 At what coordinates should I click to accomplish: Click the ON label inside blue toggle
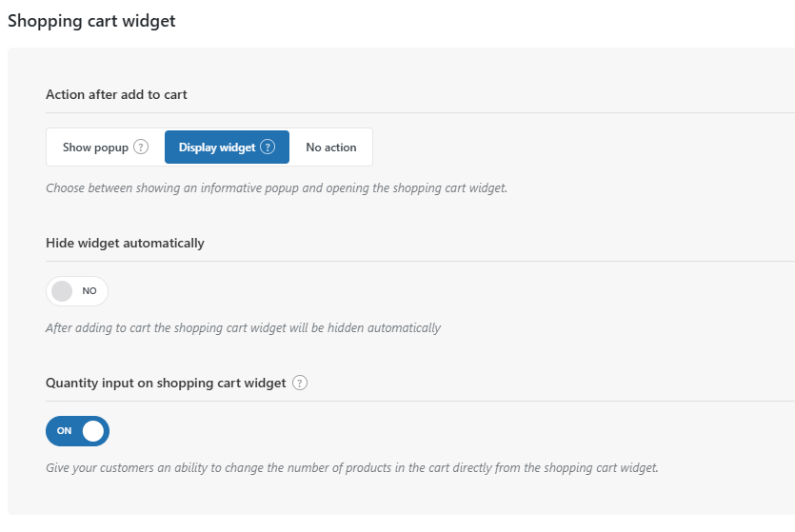click(64, 431)
